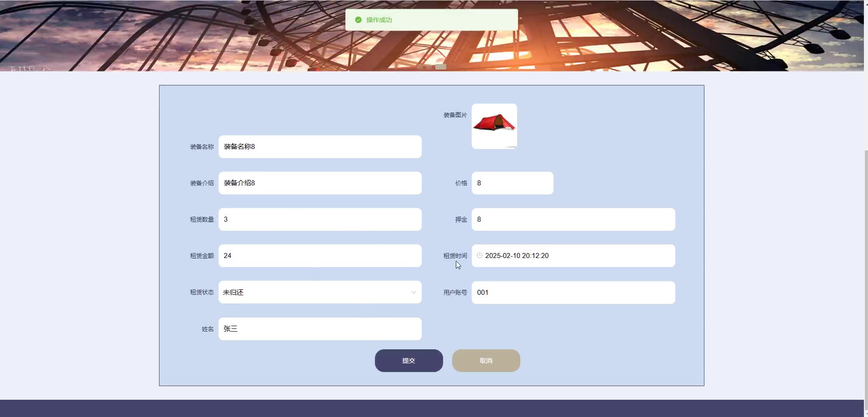Click the 装备名称 label text
This screenshot has height=417, width=868.
[202, 147]
